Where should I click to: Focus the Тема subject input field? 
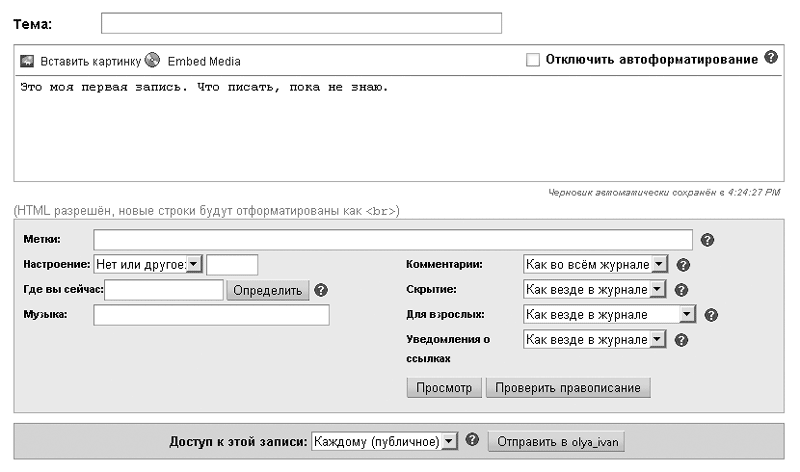[302, 23]
